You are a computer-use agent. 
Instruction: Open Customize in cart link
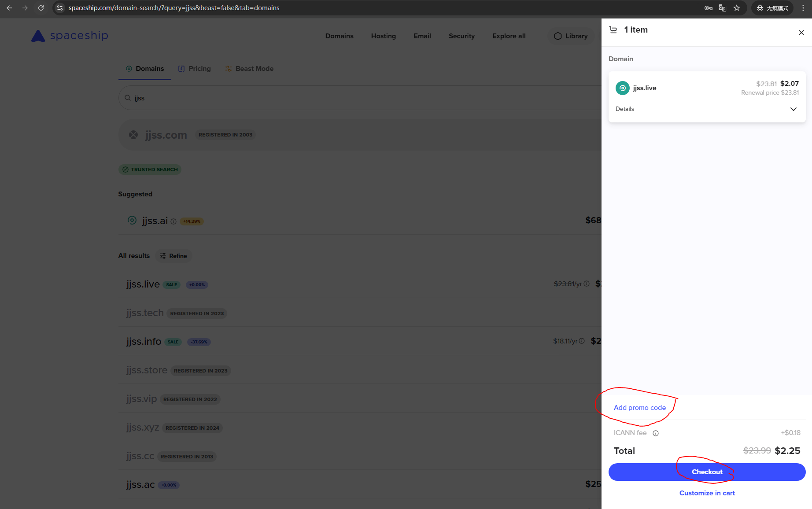click(x=707, y=493)
